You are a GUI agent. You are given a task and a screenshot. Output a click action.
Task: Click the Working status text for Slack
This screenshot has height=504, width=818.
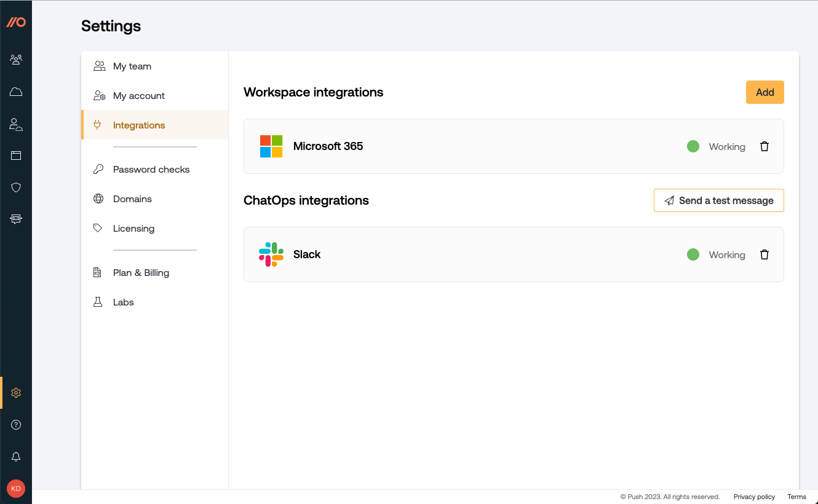[727, 255]
